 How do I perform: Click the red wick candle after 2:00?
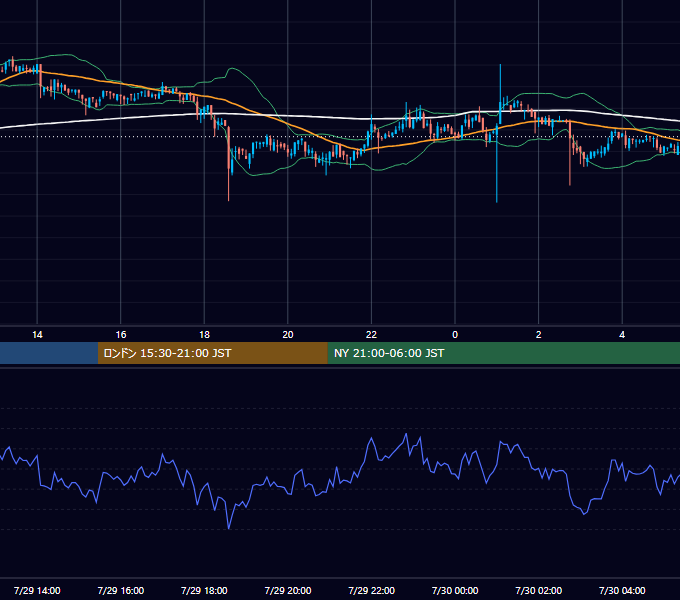tap(570, 152)
